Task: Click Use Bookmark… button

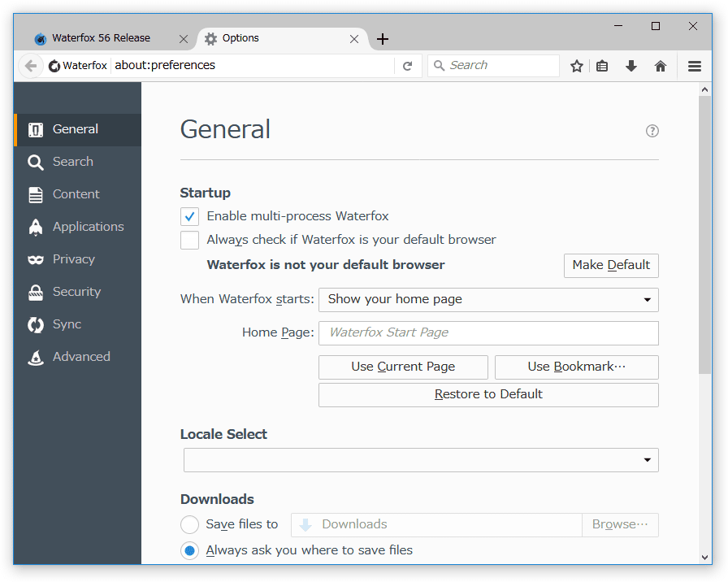Action: pos(577,367)
